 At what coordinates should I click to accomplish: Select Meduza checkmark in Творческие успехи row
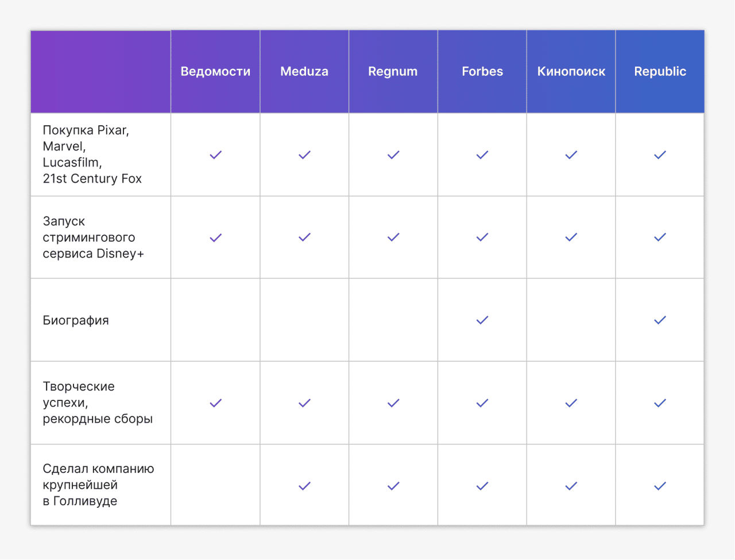304,403
